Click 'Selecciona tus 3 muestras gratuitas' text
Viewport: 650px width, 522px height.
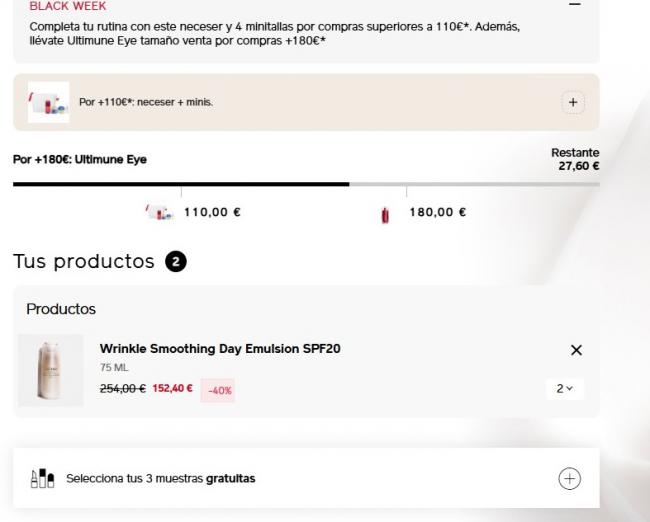pyautogui.click(x=160, y=478)
